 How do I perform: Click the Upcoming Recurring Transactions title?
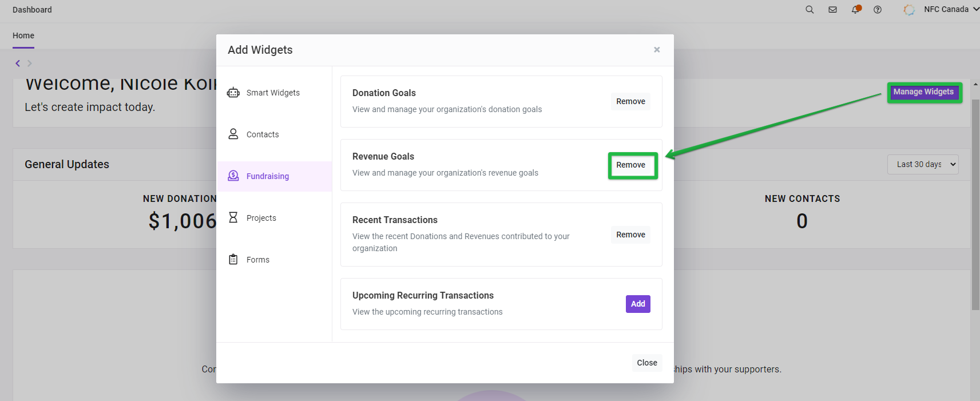click(x=423, y=295)
